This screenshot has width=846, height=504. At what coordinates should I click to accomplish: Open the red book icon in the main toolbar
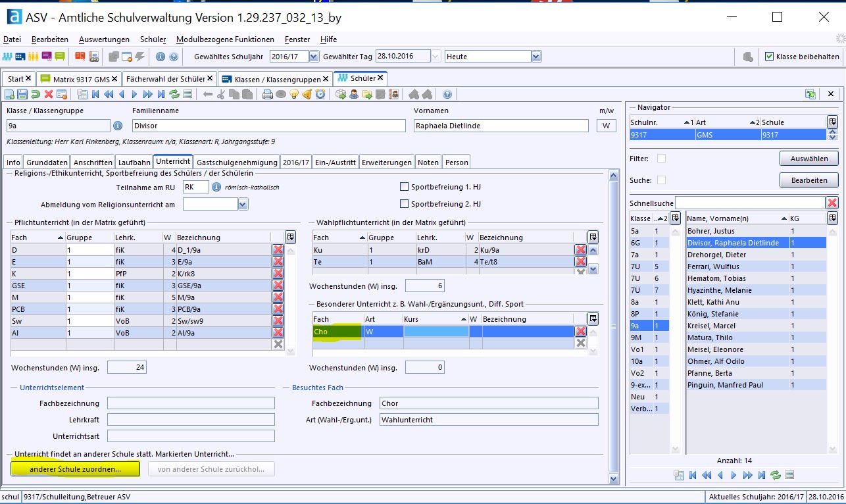80,57
